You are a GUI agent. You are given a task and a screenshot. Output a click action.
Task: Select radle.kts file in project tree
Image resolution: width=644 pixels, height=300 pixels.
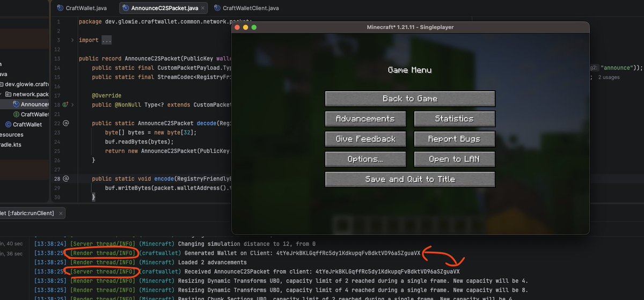coord(12,145)
